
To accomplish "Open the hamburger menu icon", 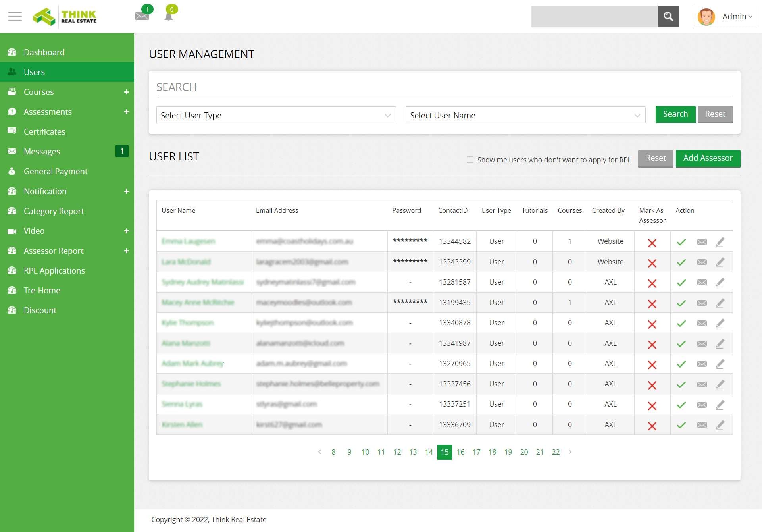I will pyautogui.click(x=15, y=16).
